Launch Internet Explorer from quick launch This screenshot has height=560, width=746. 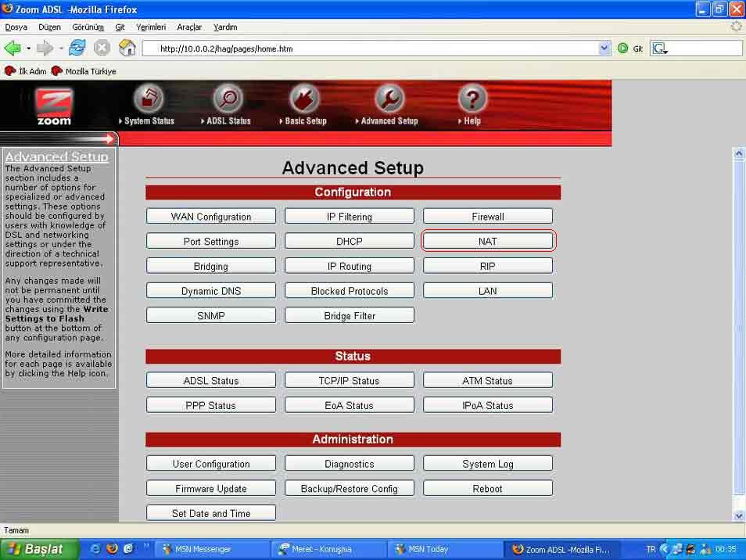point(95,549)
